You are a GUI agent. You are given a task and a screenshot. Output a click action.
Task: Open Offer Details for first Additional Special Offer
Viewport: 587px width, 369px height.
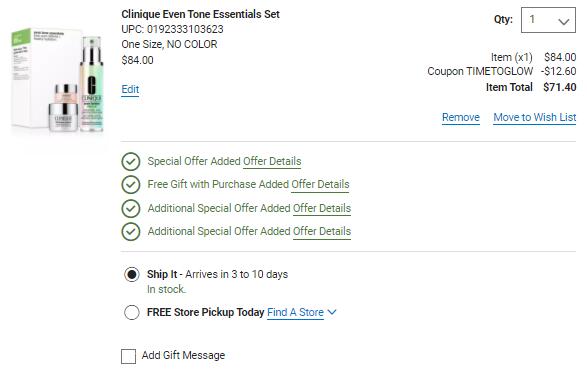[322, 208]
